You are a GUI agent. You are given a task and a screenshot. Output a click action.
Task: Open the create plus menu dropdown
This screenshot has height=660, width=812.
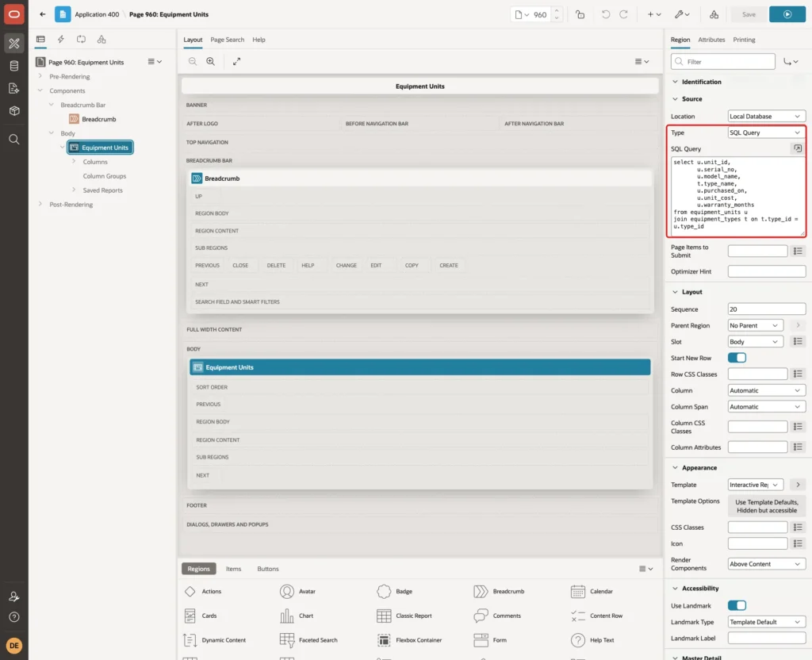(x=653, y=14)
